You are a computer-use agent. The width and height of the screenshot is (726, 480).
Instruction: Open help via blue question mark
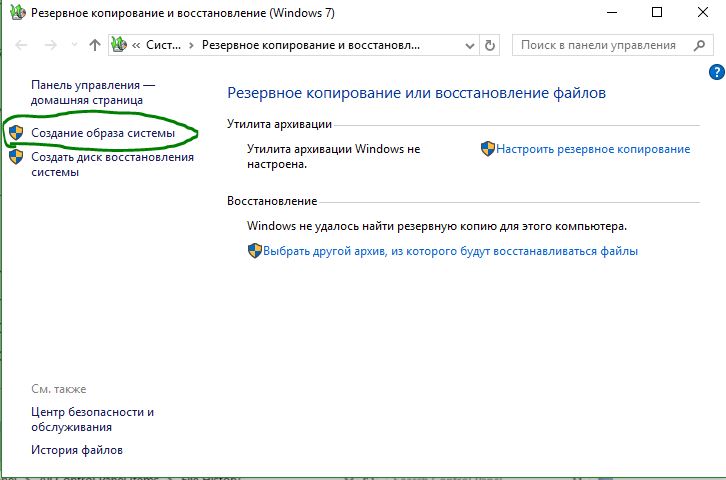[717, 72]
